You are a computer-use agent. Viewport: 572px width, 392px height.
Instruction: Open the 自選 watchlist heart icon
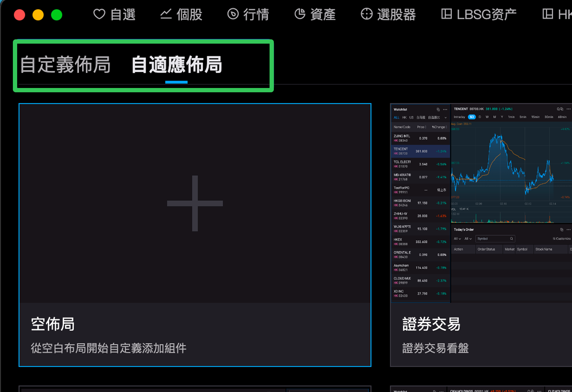point(99,14)
